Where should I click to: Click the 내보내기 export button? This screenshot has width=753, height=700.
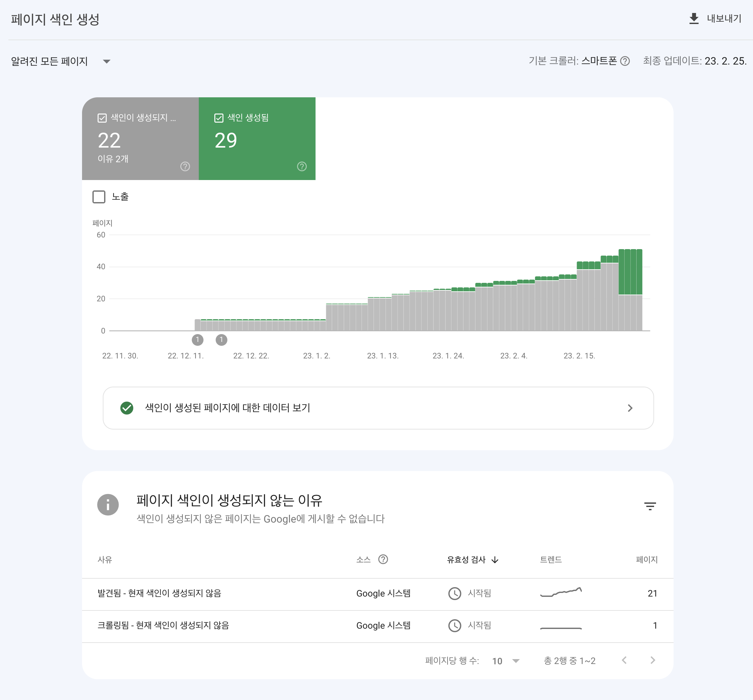[723, 18]
